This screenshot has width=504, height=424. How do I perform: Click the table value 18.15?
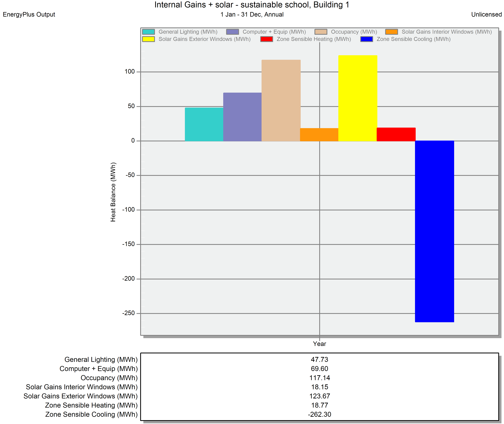coord(320,387)
